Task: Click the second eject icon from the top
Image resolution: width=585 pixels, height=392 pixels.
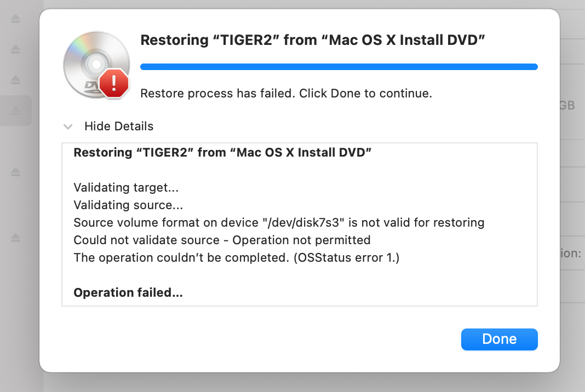Action: click(15, 49)
